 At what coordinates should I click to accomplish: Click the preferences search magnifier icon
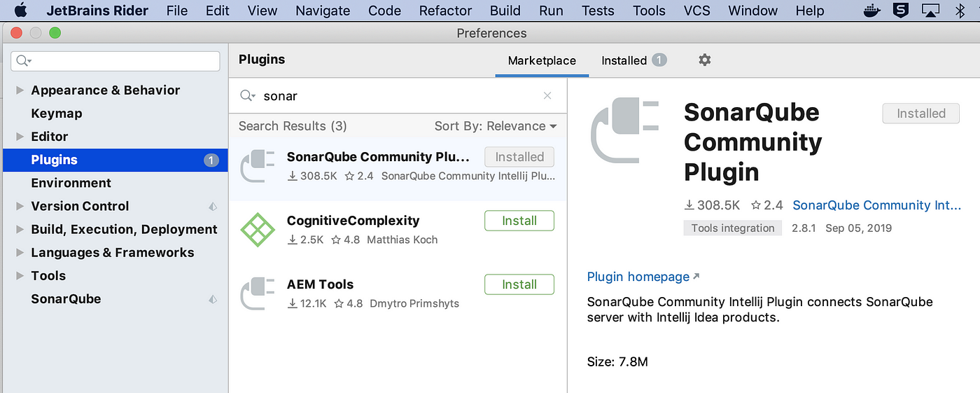click(24, 61)
